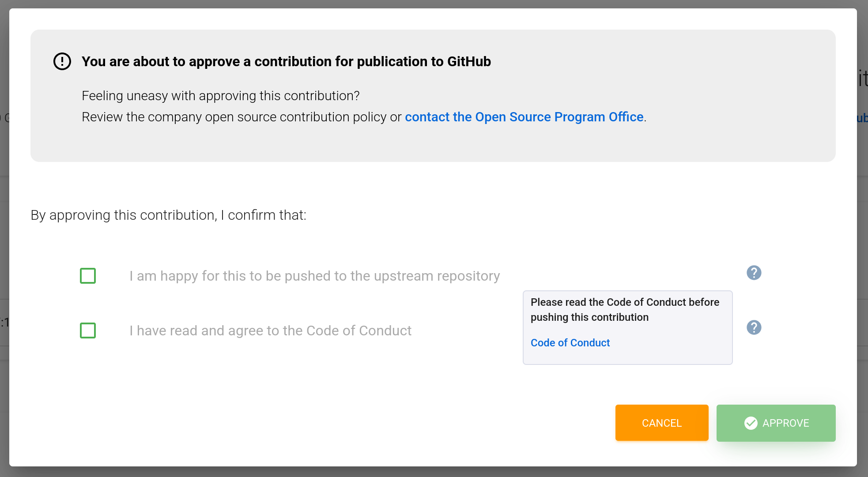This screenshot has width=868, height=477.
Task: Click the 'I am happy for this to be pushed' label
Action: 314,276
